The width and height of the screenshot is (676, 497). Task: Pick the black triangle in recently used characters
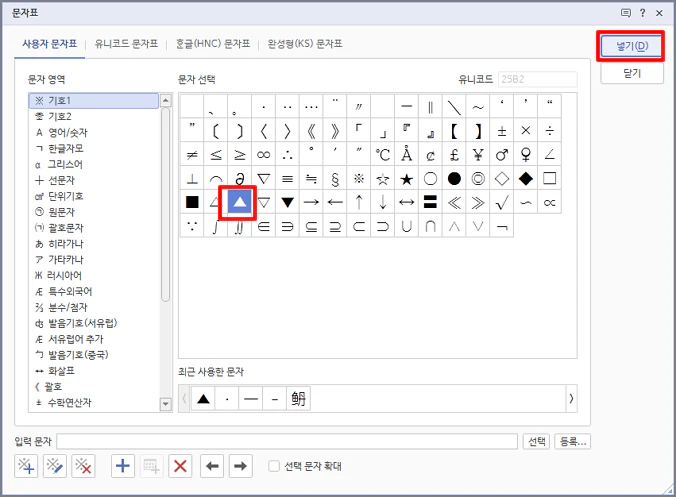[203, 399]
